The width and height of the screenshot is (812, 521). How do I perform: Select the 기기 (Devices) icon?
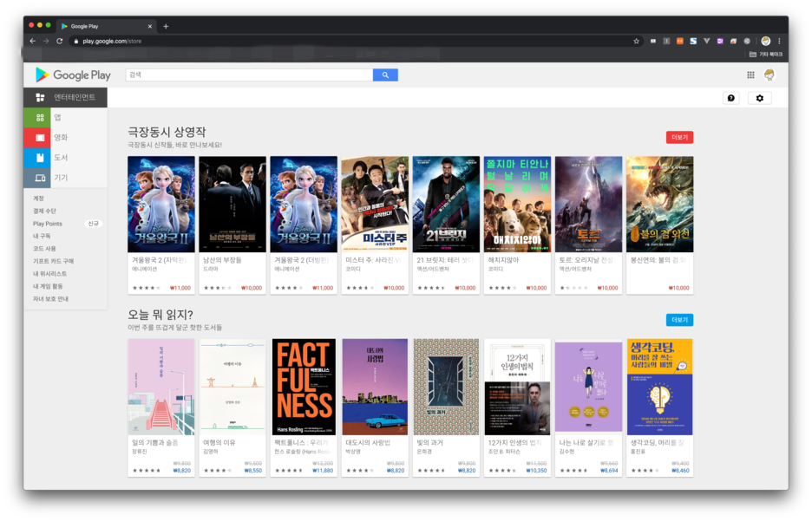pyautogui.click(x=39, y=178)
